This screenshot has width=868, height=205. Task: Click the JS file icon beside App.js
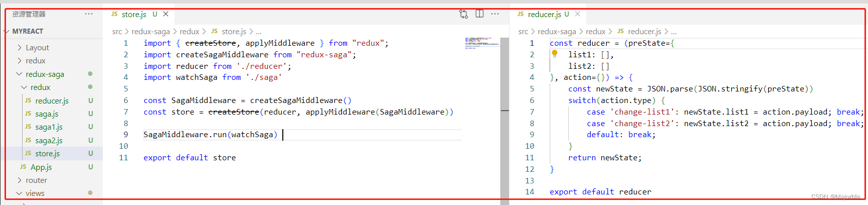pos(23,167)
